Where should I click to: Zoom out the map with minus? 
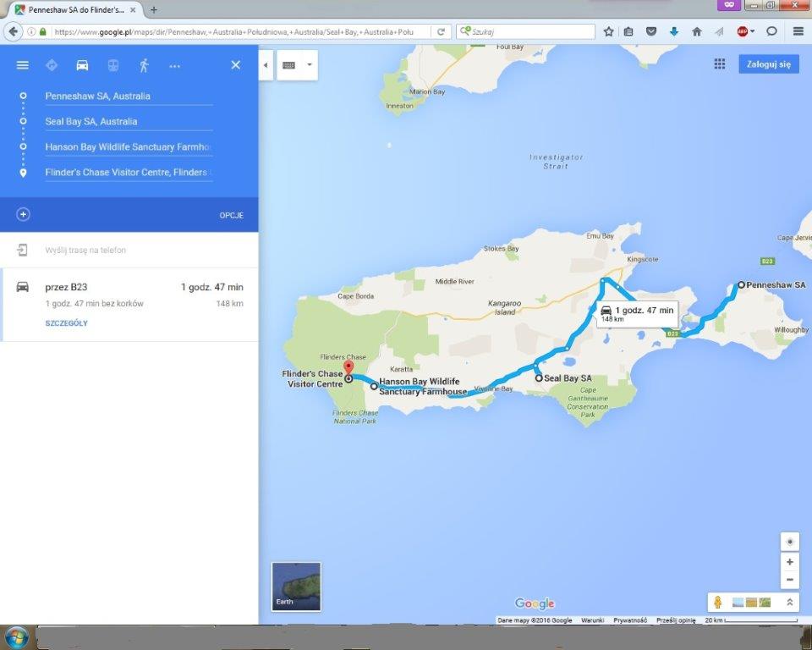tap(790, 580)
